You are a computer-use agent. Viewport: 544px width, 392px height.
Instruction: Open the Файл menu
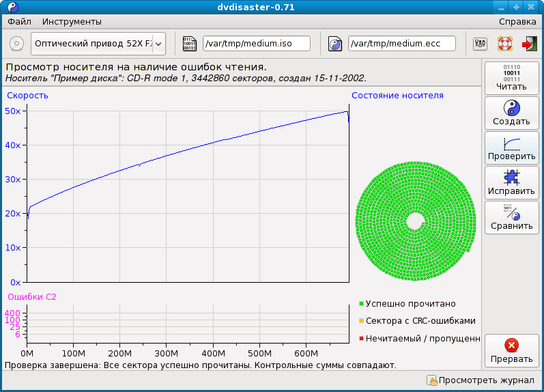tap(19, 22)
